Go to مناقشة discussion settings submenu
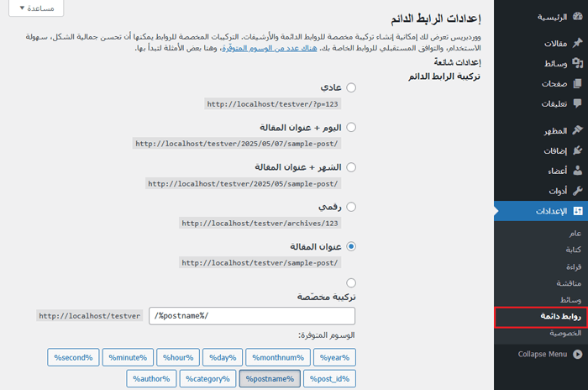The width and height of the screenshot is (588, 390). click(569, 283)
